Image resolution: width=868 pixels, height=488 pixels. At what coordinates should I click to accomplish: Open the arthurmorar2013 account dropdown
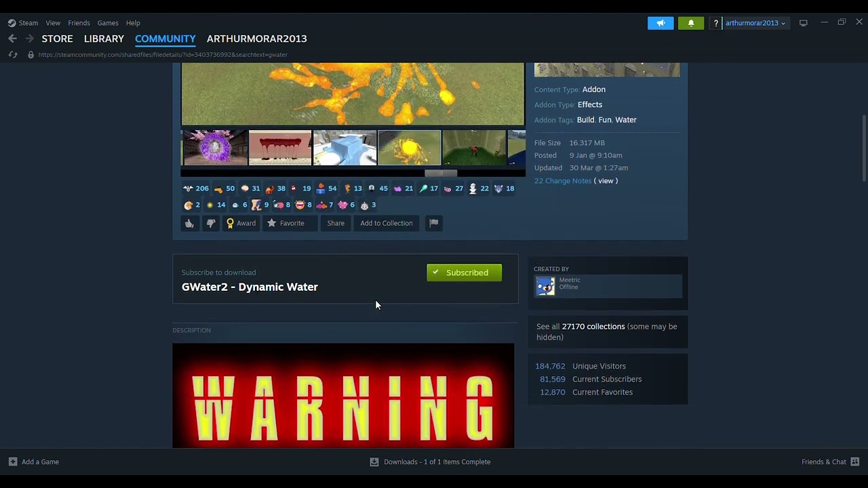[x=755, y=23]
